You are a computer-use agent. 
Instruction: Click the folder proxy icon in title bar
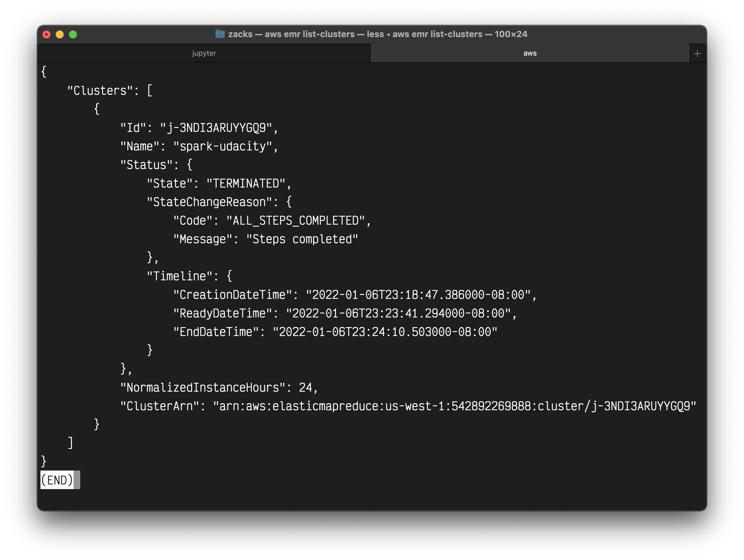click(x=220, y=34)
